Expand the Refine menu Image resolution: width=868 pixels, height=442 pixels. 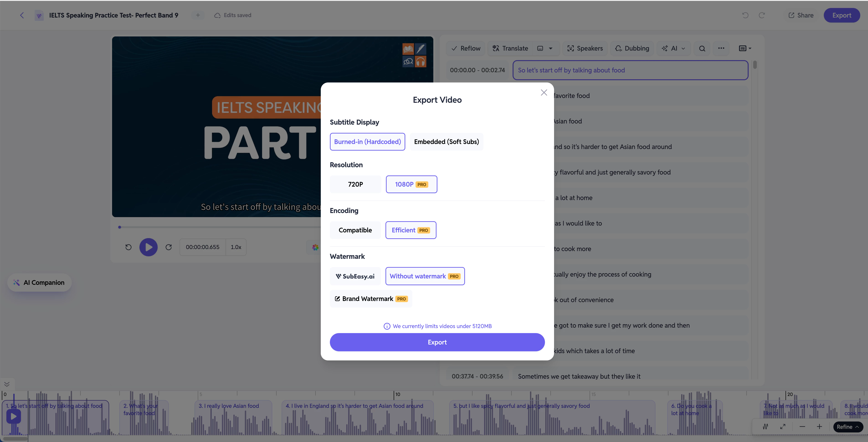[848, 427]
